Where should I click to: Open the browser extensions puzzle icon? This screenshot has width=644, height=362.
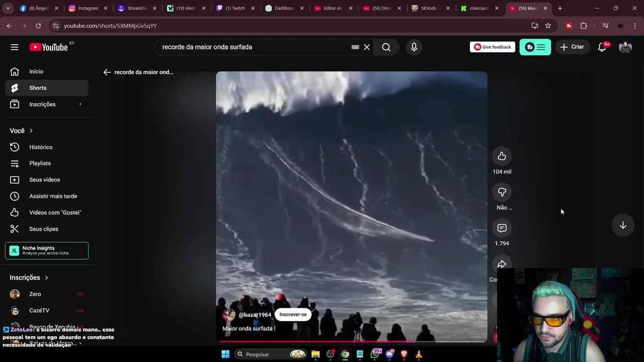point(584,26)
